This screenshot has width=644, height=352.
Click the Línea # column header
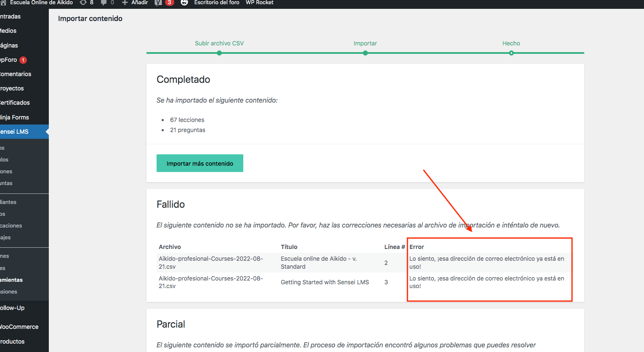coord(394,247)
